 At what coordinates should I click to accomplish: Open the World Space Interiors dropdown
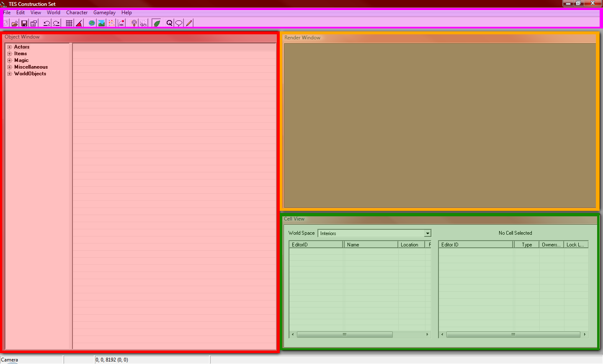coord(428,233)
